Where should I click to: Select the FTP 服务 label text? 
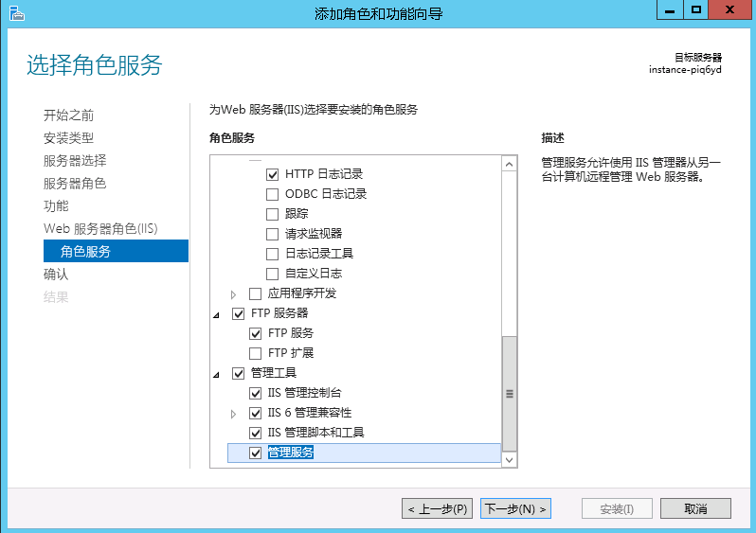click(x=291, y=333)
